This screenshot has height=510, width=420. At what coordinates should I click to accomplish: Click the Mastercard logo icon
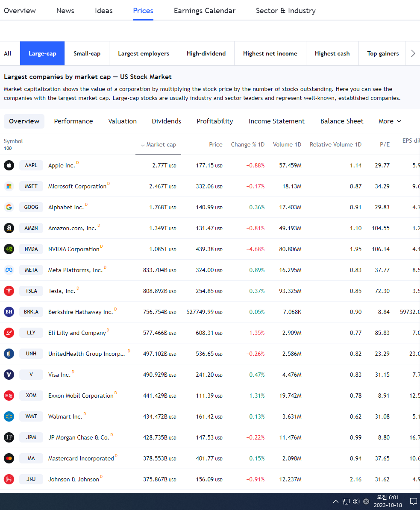coord(9,458)
